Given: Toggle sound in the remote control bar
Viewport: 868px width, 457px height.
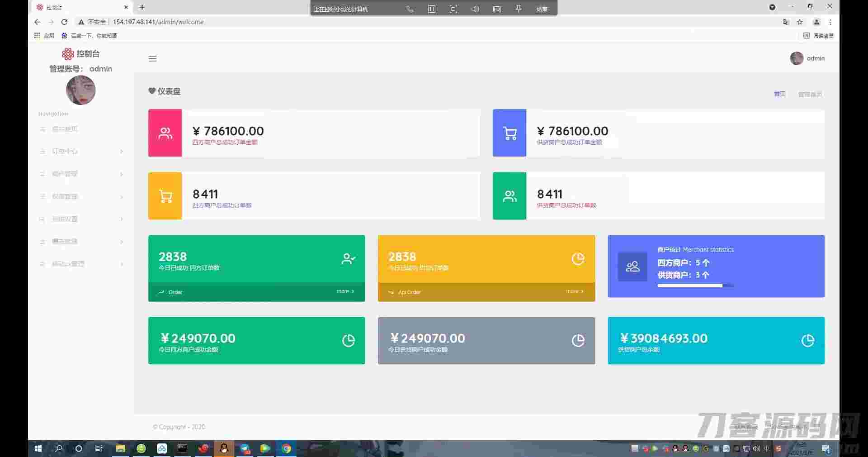Looking at the screenshot, I should [475, 9].
